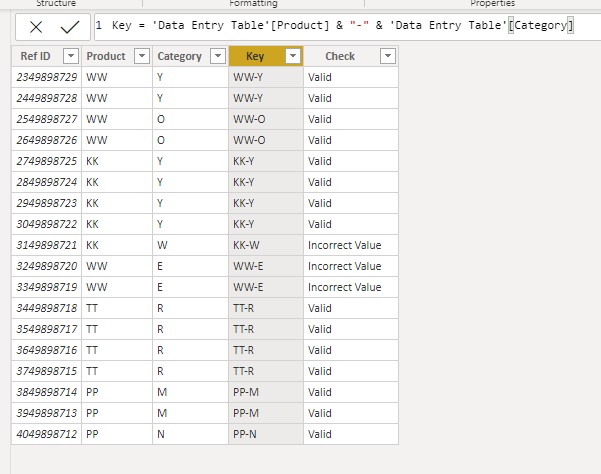Click Ref ID cell 3849898714
The height and width of the screenshot is (474, 601).
click(46, 392)
